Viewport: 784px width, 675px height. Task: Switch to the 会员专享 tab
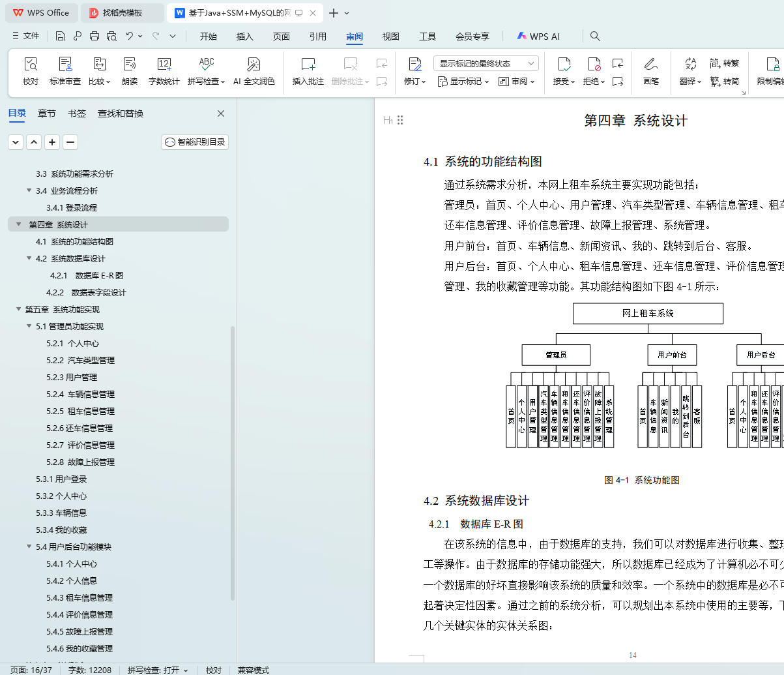click(472, 37)
